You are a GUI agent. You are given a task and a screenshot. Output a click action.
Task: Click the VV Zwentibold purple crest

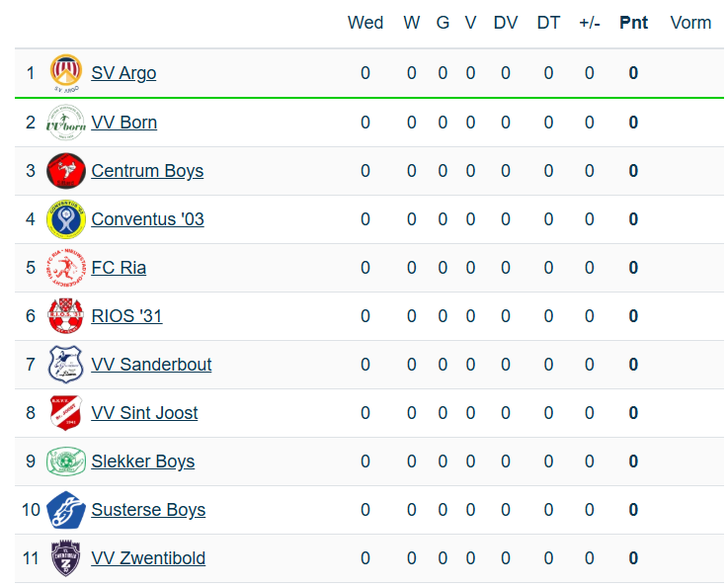tap(66, 558)
